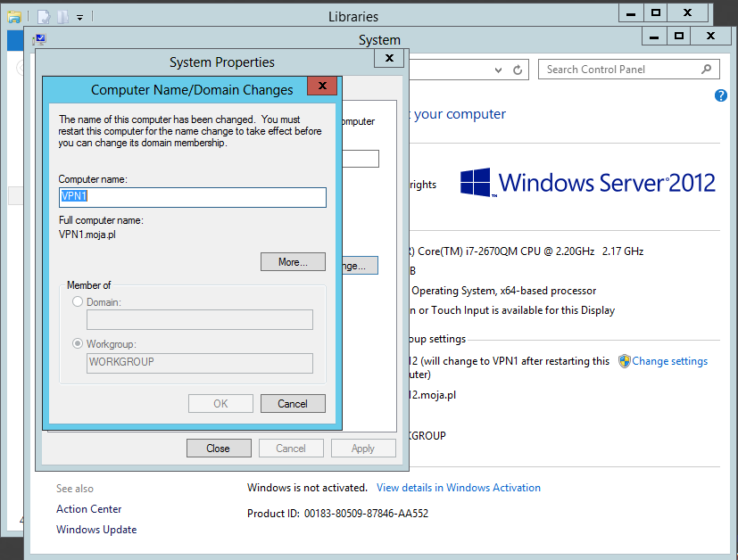Click the Properties icon in Libraries title bar

(44, 17)
